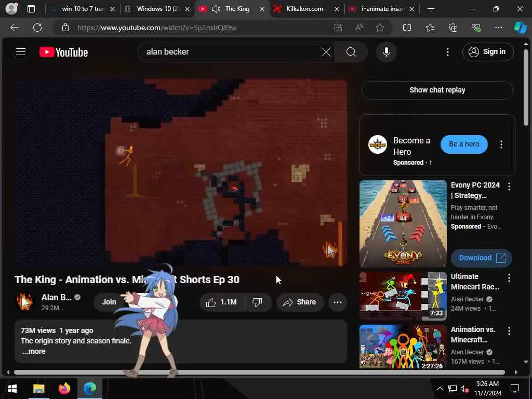Screen dimensions: 532x399
Task: Open Evony PC 2024 ad thumbnail
Action: click(x=403, y=223)
